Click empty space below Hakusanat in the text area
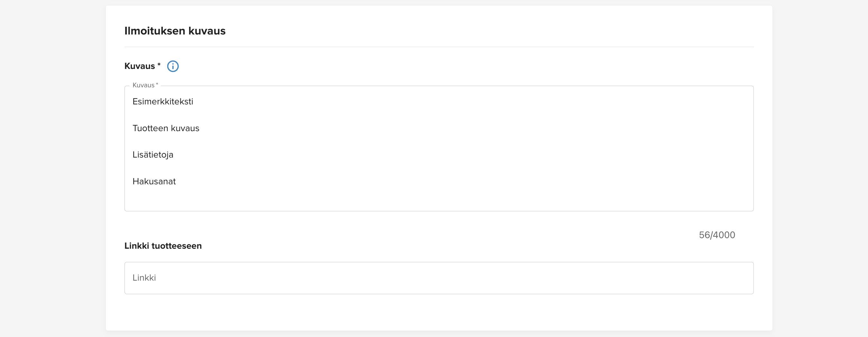The width and height of the screenshot is (868, 337). tap(439, 200)
